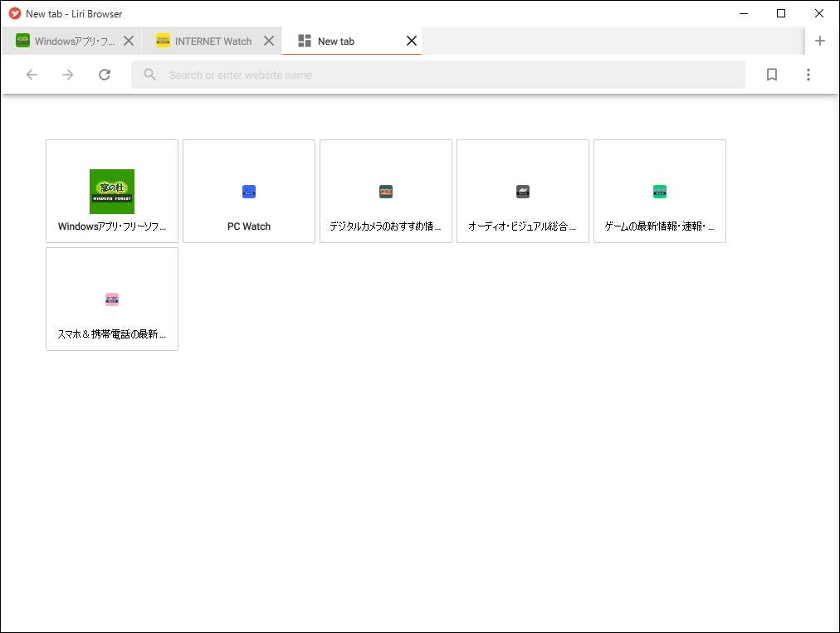Select the New tab tab
840x633 pixels.
(x=352, y=41)
